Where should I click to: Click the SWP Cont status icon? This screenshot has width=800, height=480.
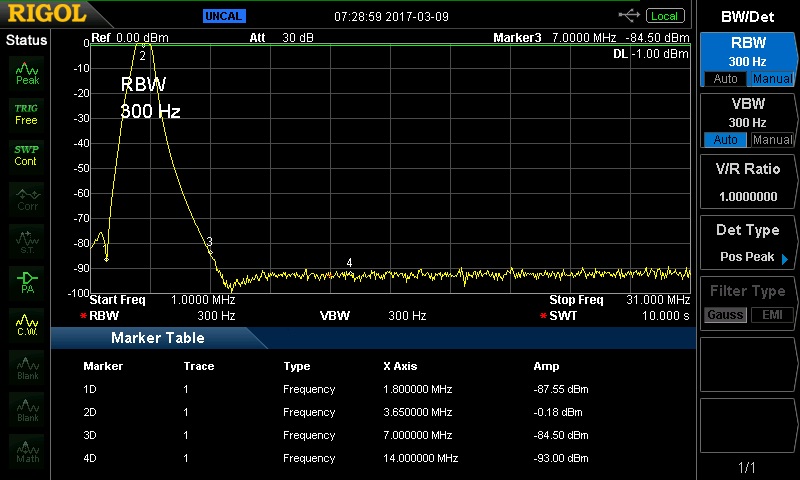[26, 156]
